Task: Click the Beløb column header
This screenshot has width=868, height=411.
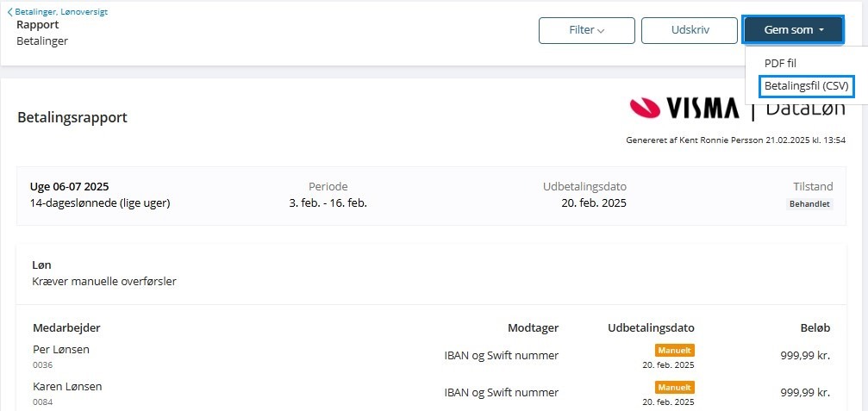Action: point(815,327)
